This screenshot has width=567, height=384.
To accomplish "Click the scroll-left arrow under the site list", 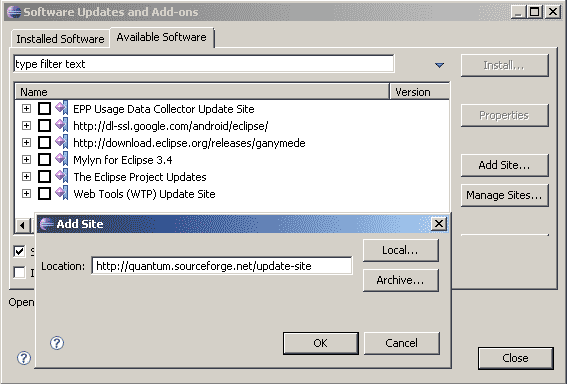I will (22, 226).
